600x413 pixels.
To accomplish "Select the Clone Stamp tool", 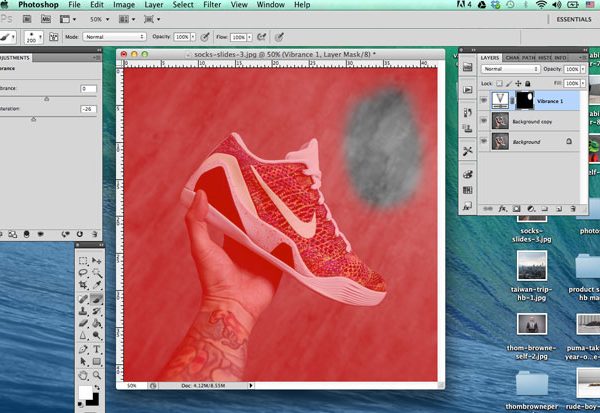I will 84,311.
